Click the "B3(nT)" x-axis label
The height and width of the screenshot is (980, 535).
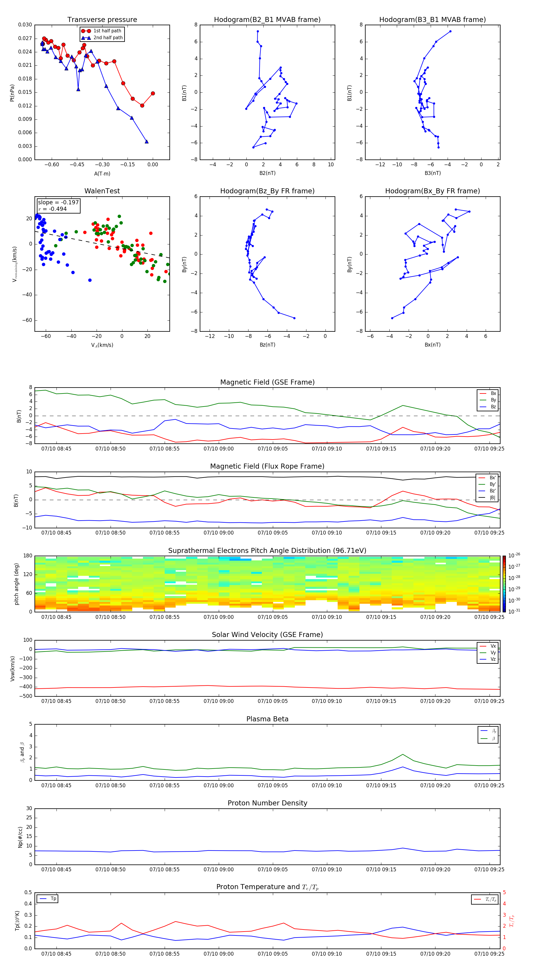[x=432, y=173]
